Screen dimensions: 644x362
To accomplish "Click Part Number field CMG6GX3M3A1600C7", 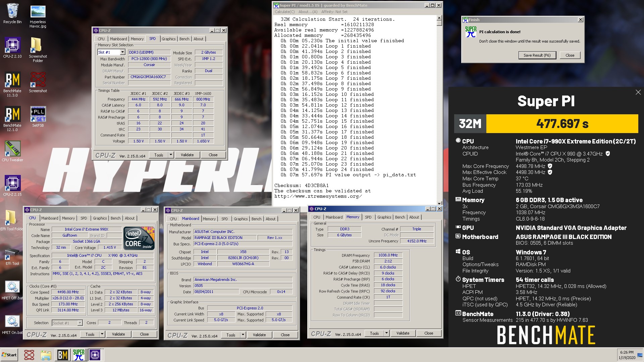I will 150,77.
